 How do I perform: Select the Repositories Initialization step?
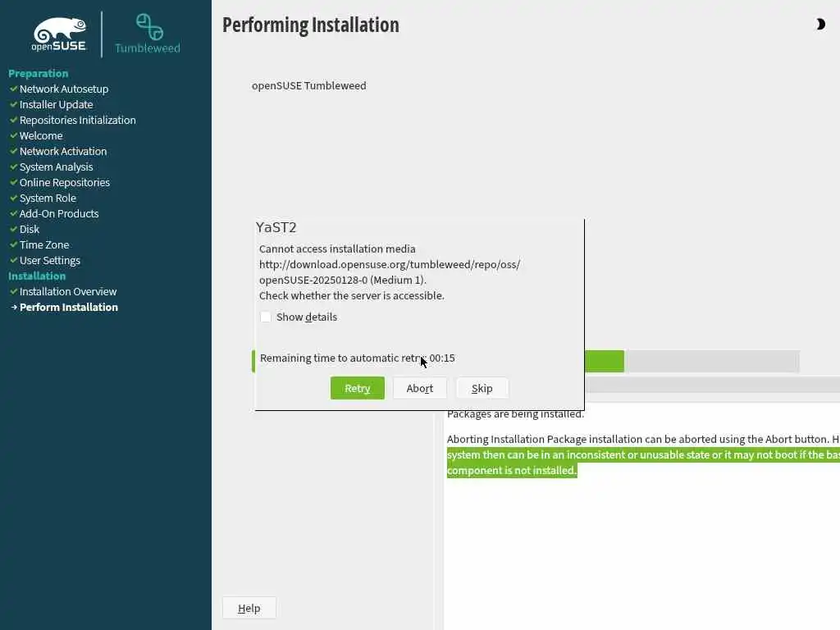click(x=78, y=120)
